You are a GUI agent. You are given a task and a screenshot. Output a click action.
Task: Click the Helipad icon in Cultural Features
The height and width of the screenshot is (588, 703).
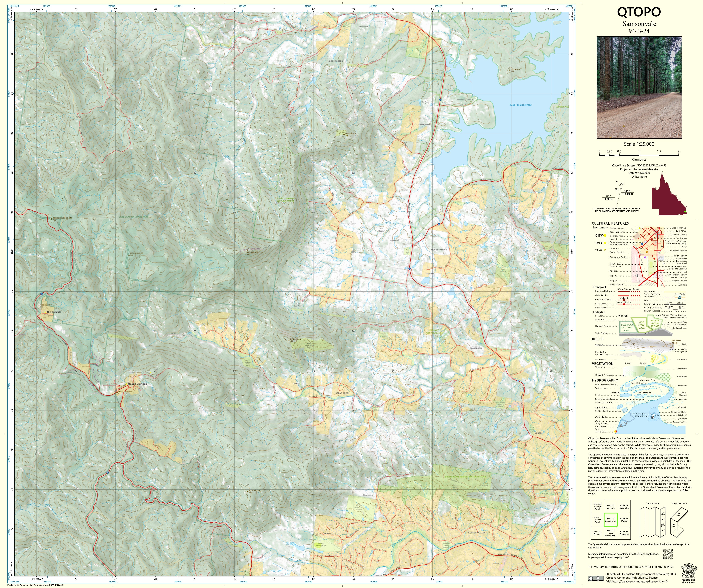point(640,281)
